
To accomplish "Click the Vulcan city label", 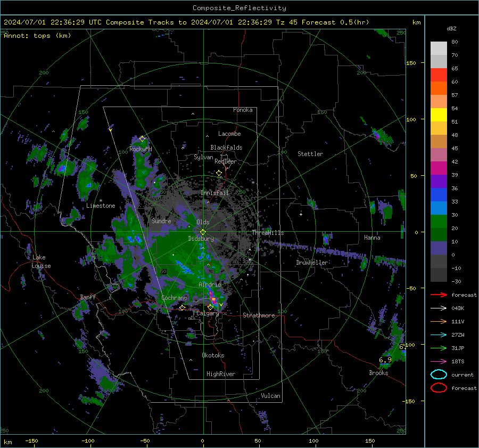I will [271, 396].
